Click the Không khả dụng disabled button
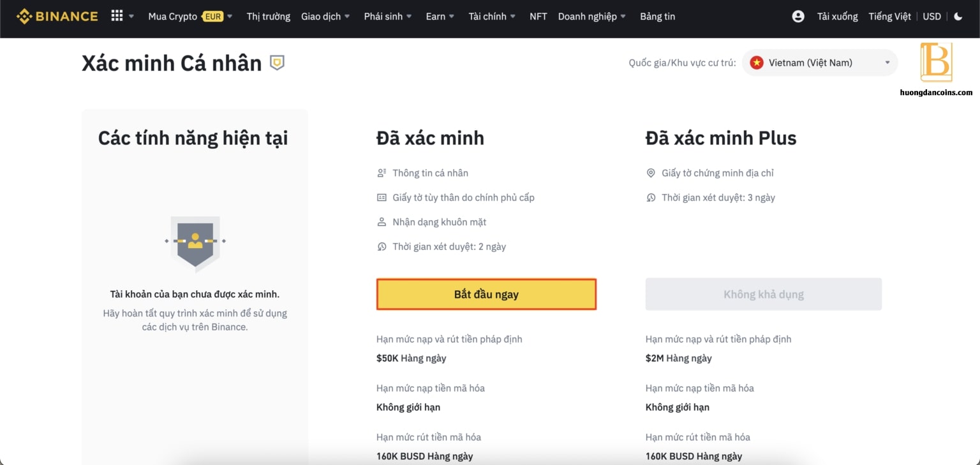The height and width of the screenshot is (465, 980). 764,294
